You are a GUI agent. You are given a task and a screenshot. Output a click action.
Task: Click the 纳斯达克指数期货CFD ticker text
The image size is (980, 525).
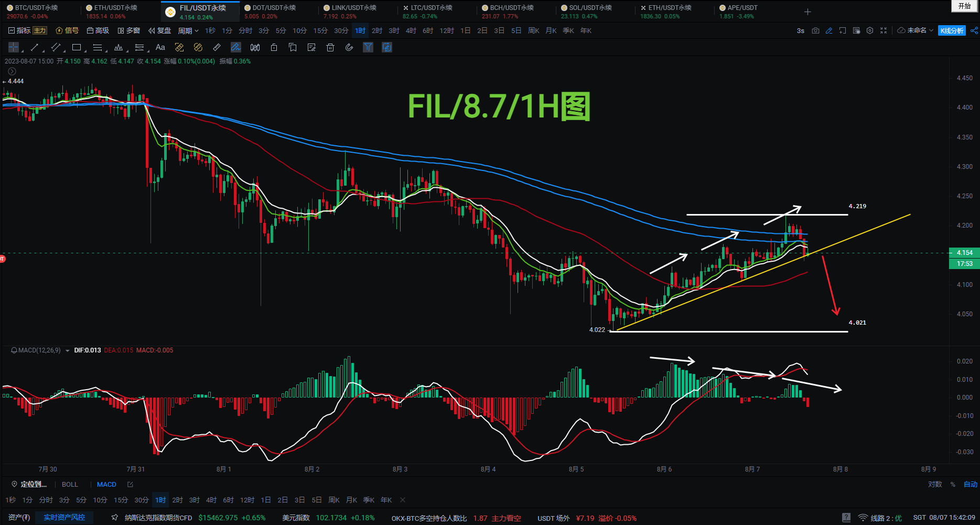(x=158, y=518)
